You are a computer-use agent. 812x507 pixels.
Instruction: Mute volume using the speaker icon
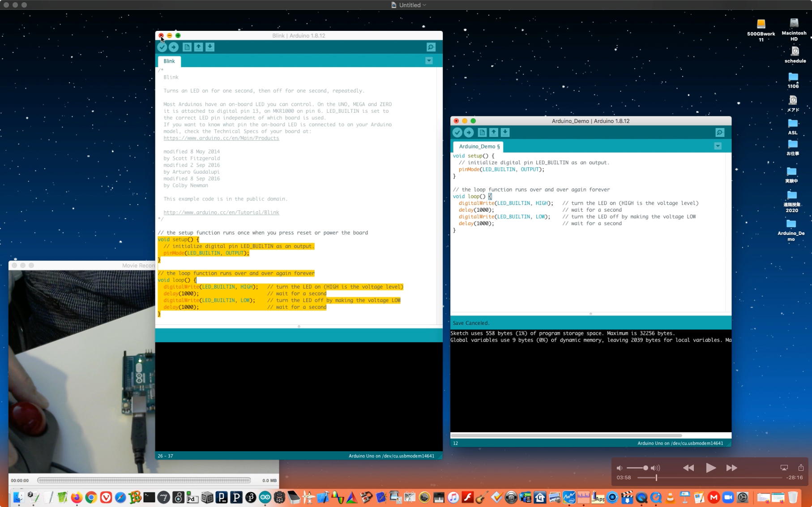(620, 468)
